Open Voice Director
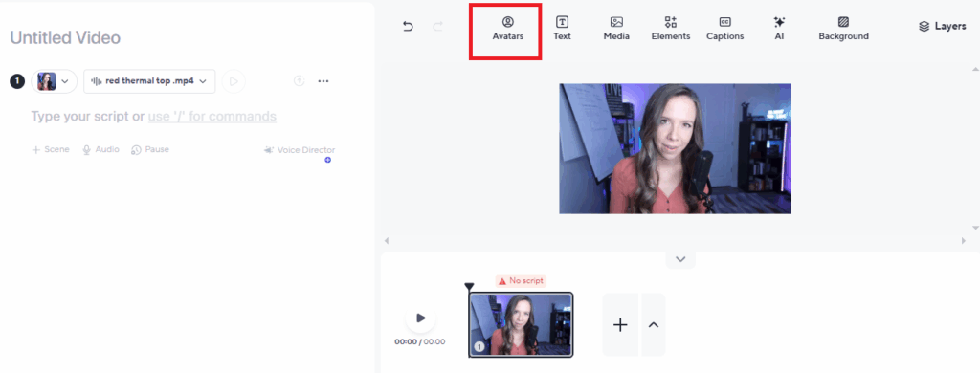Viewport: 980px width, 373px height. point(300,150)
